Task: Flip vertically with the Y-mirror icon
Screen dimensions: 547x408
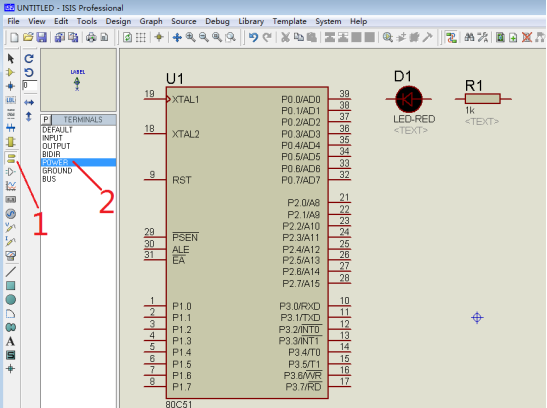Action: tap(29, 116)
